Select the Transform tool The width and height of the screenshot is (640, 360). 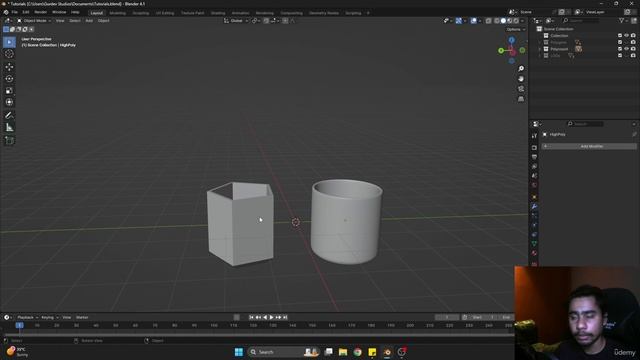click(9, 102)
